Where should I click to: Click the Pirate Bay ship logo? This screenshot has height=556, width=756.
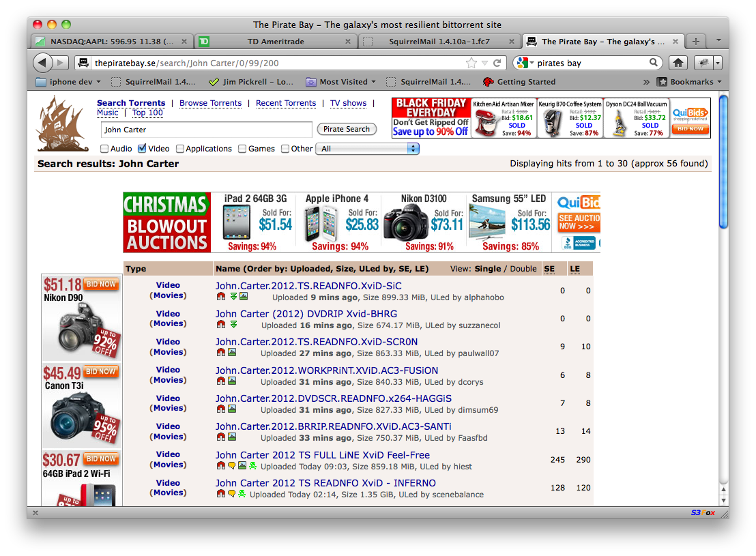(x=63, y=123)
